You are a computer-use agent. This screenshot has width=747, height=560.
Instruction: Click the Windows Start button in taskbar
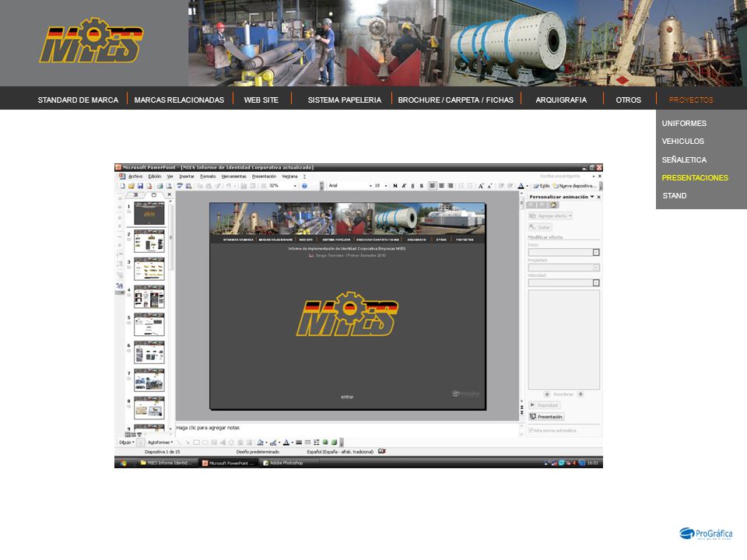click(124, 463)
